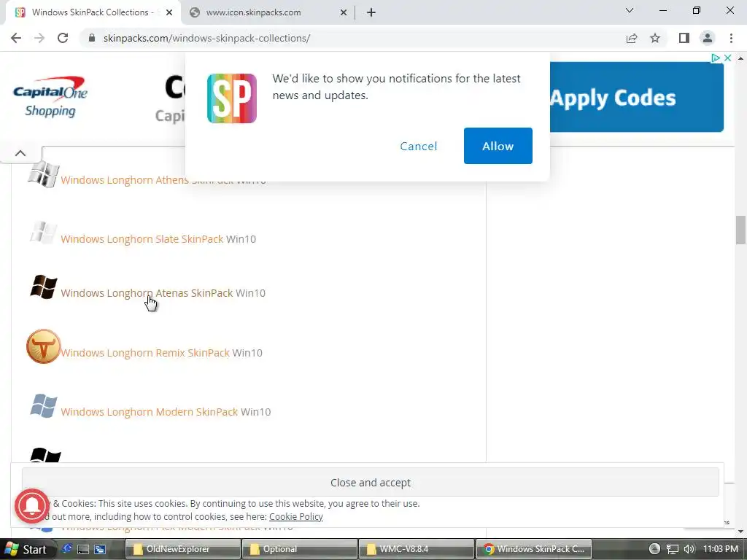Screen dimensions: 747x560
Task: Open the Cookie Policy link
Action: tap(296, 517)
